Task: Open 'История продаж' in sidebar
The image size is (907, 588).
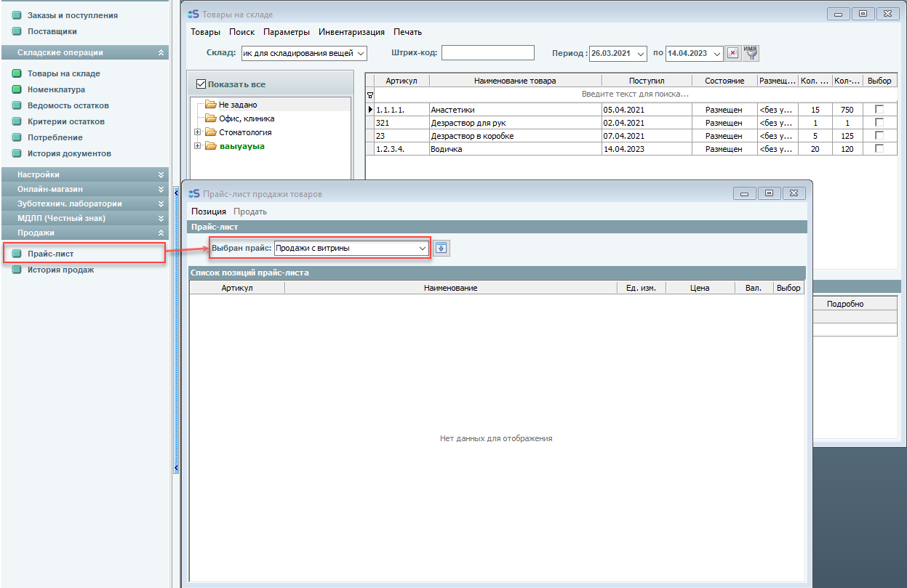Action: [x=60, y=270]
